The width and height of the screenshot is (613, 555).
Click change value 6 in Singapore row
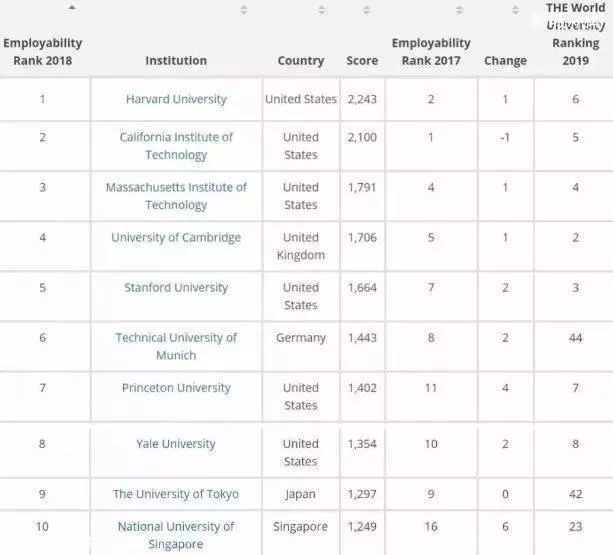pos(505,526)
